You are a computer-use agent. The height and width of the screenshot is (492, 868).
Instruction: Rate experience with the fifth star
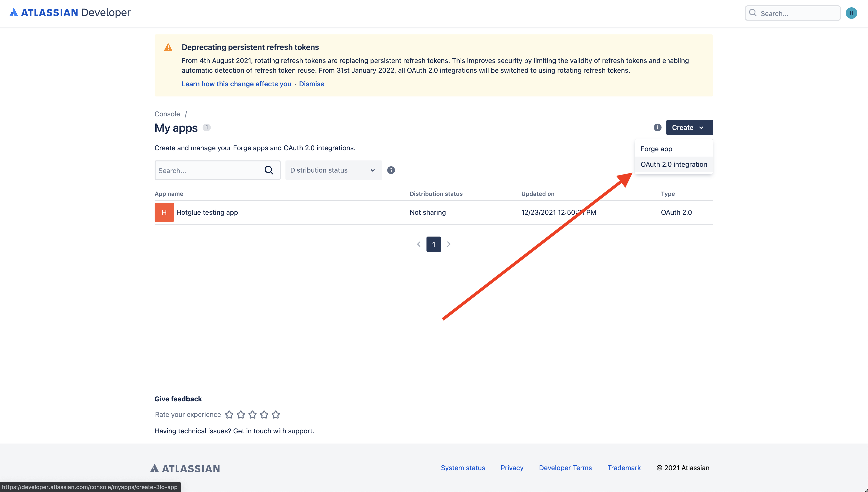[276, 415]
